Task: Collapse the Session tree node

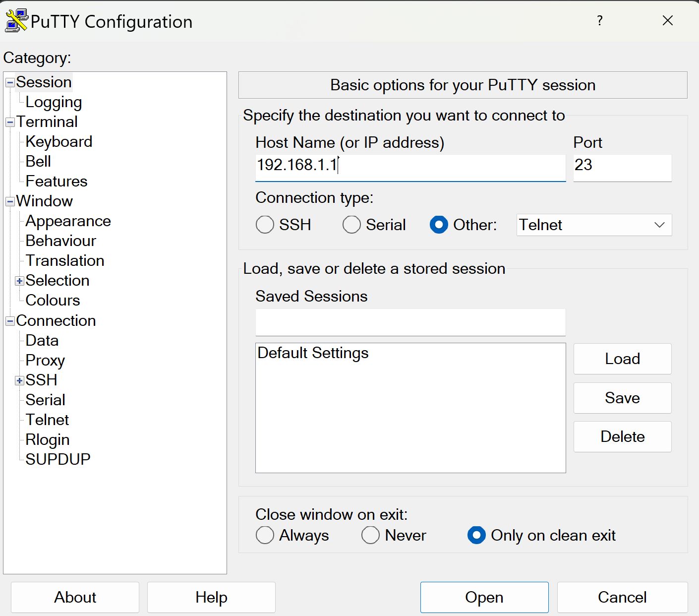Action: click(x=10, y=83)
